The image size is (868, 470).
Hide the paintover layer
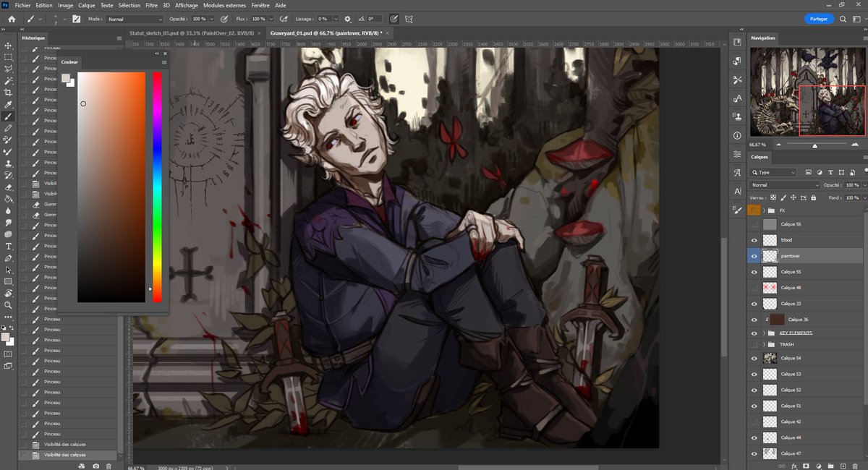[754, 256]
